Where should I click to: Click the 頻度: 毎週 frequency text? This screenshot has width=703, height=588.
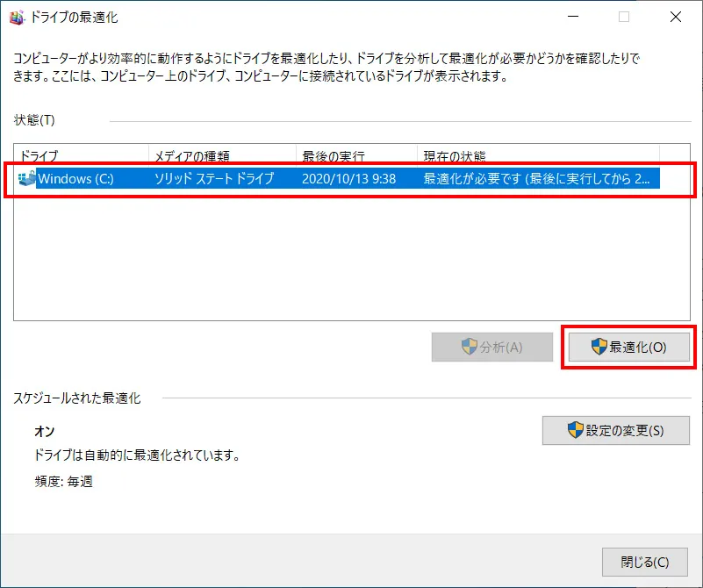pos(64,481)
